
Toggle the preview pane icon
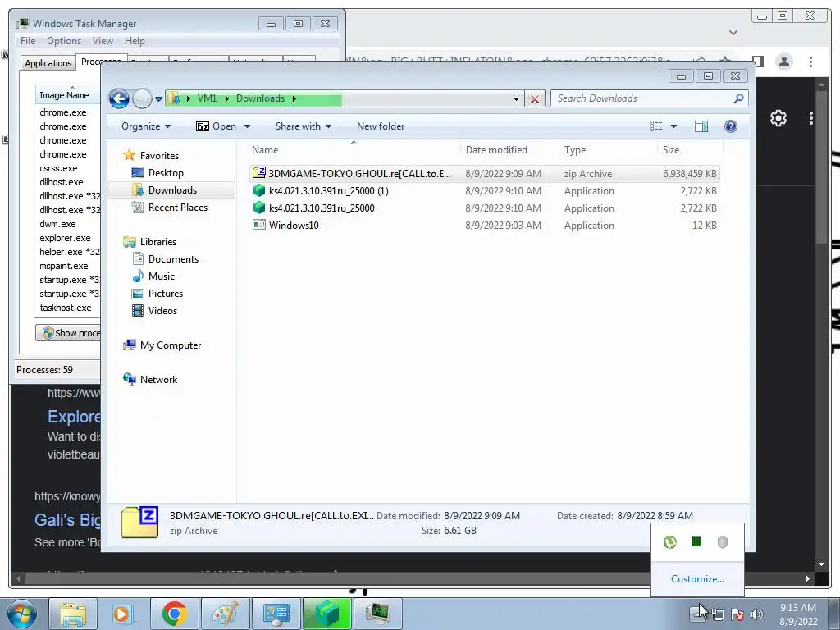(x=701, y=126)
